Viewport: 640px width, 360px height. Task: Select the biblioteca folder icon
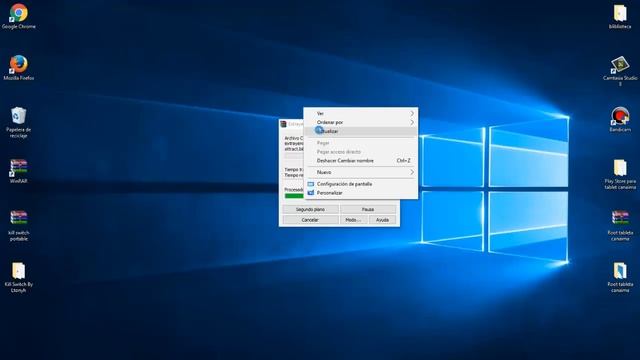(x=620, y=16)
